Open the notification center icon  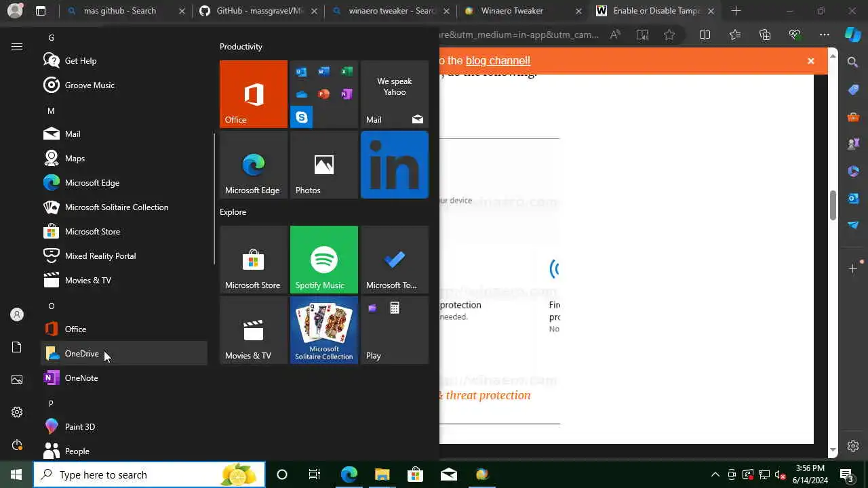pyautogui.click(x=847, y=474)
